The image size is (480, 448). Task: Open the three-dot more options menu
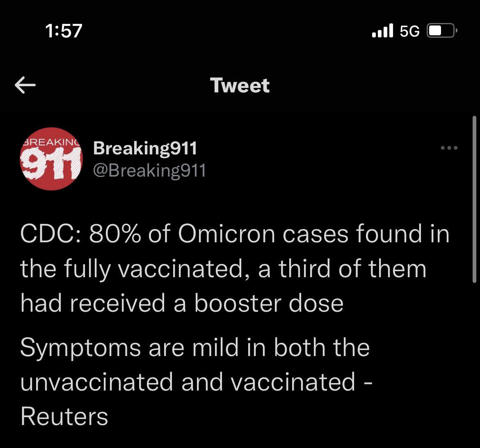pyautogui.click(x=449, y=148)
